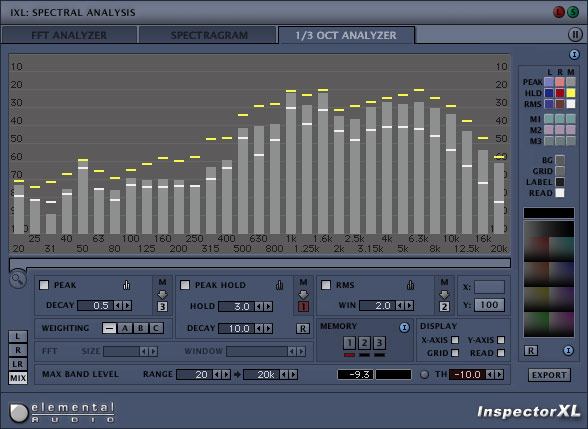Decrease the PEAK decay value
Screen dimensions: 588x429
118,306
